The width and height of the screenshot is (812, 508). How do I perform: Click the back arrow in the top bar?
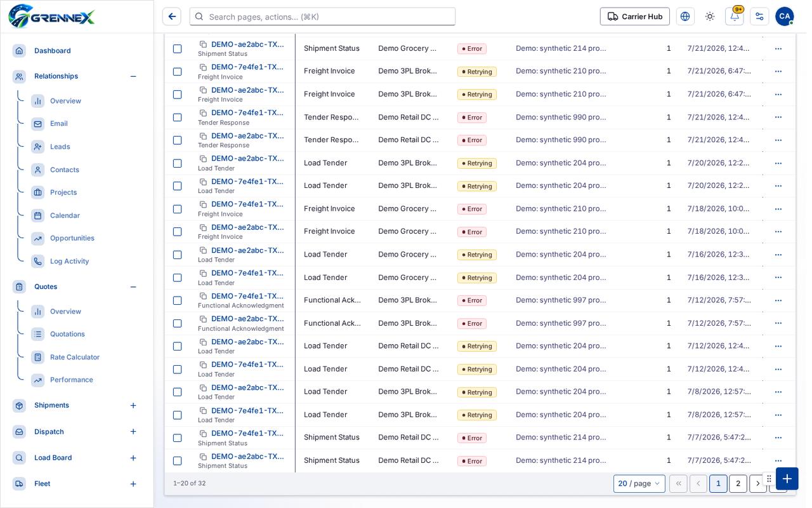pos(172,17)
